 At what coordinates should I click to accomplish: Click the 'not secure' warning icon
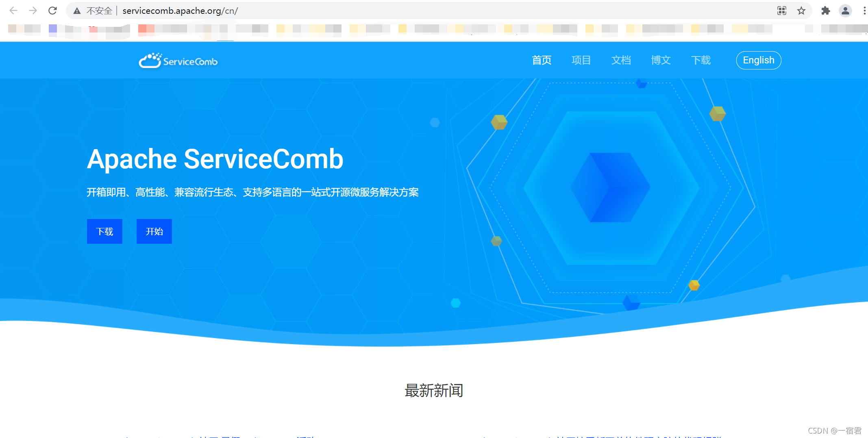(76, 11)
